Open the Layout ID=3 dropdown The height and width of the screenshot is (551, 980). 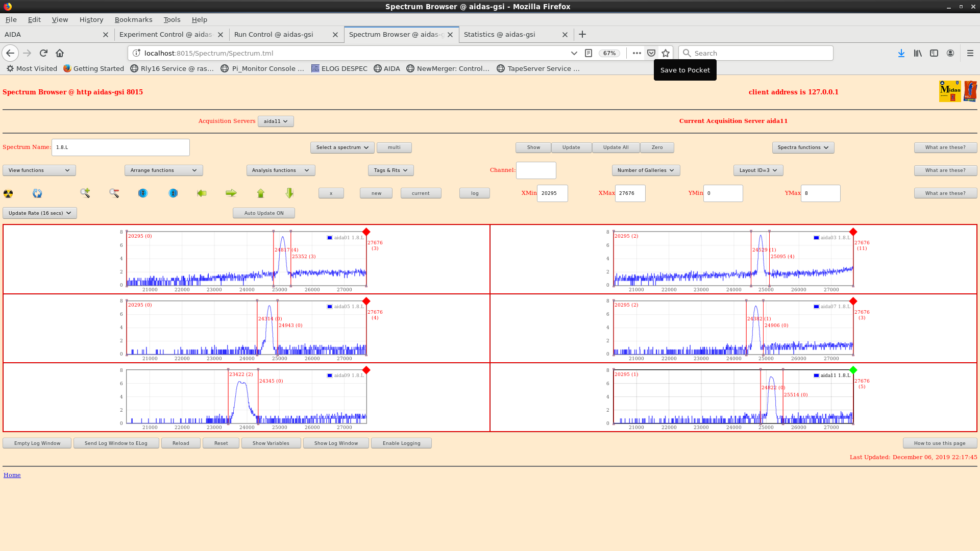pyautogui.click(x=758, y=170)
